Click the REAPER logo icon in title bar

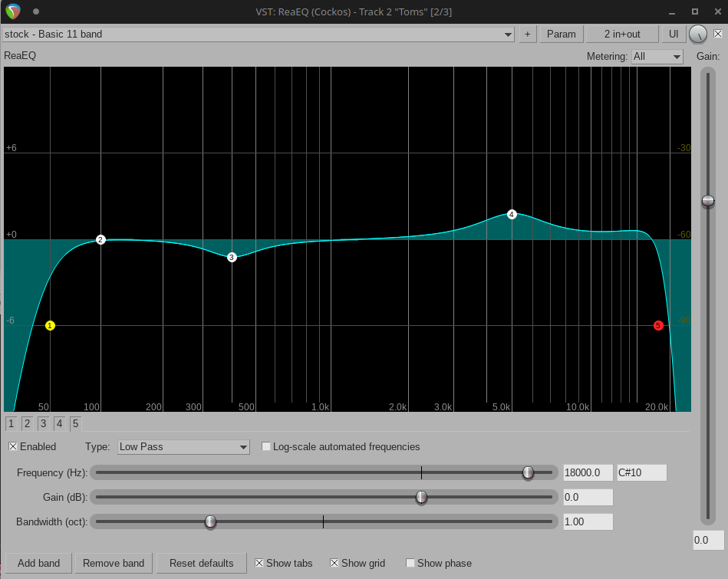(13, 11)
